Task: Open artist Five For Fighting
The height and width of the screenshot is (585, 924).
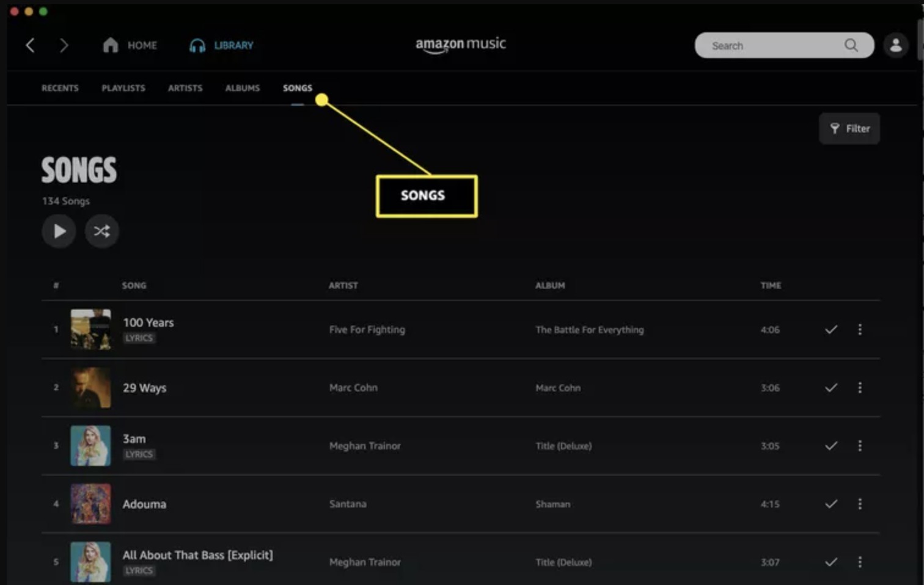Action: pos(367,329)
